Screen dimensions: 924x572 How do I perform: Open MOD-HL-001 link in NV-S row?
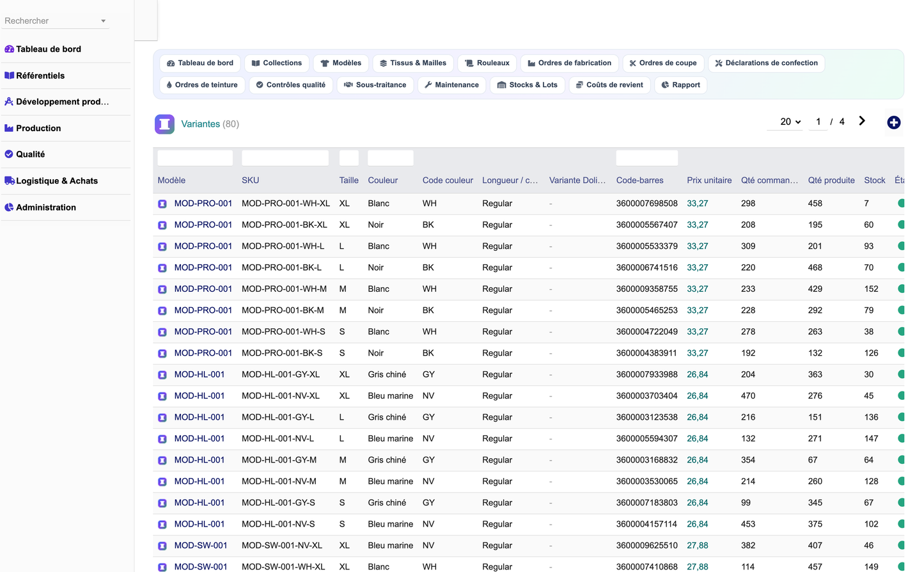coord(200,524)
